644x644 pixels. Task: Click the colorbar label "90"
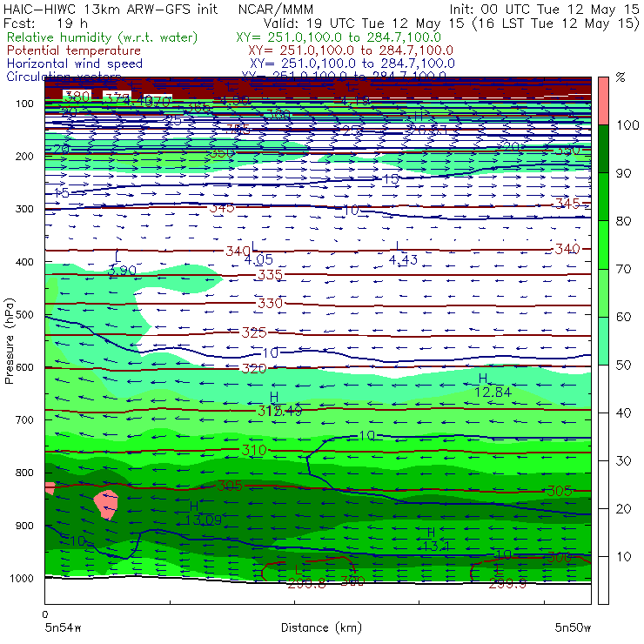click(624, 173)
